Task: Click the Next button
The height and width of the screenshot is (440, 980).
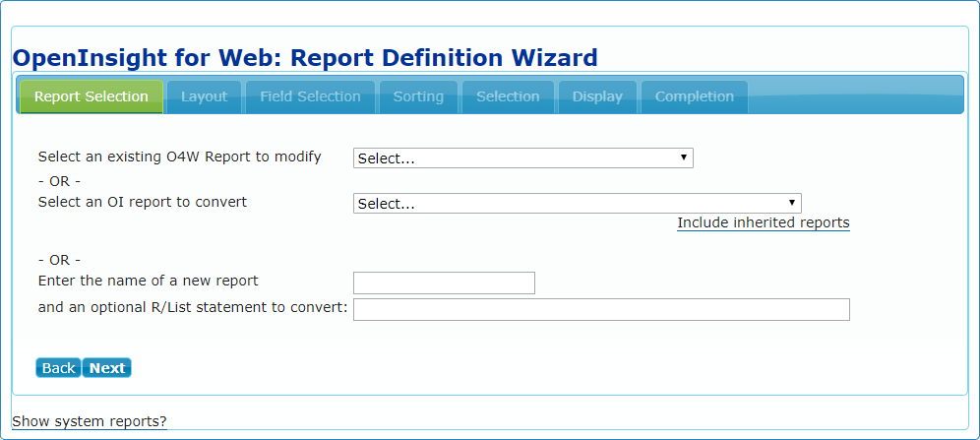Action: click(x=107, y=368)
